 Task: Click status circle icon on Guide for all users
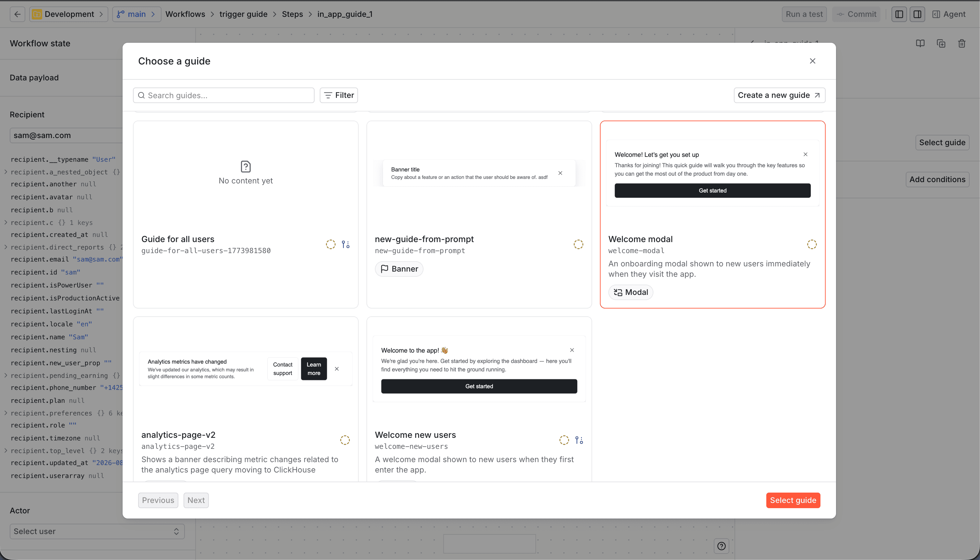pyautogui.click(x=330, y=244)
